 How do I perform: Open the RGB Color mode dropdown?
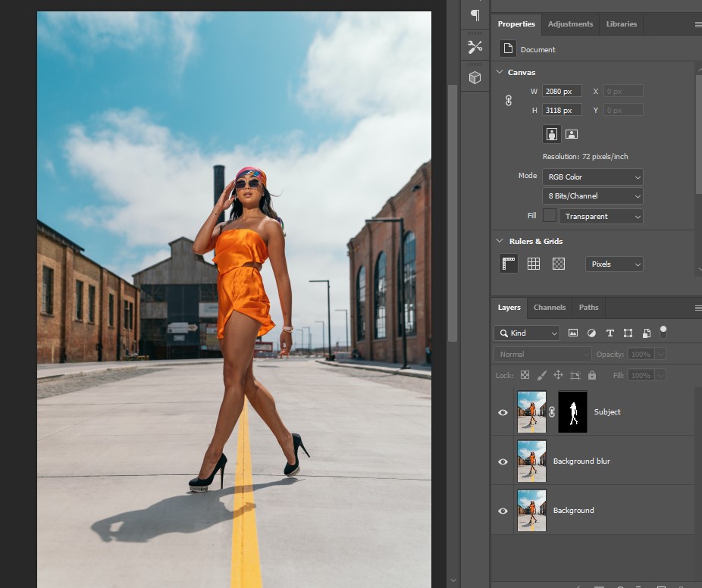592,177
